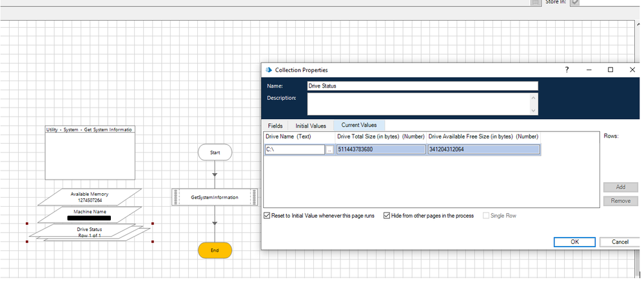This screenshot has width=644, height=282.
Task: Select the yellow End stage
Action: point(215,250)
